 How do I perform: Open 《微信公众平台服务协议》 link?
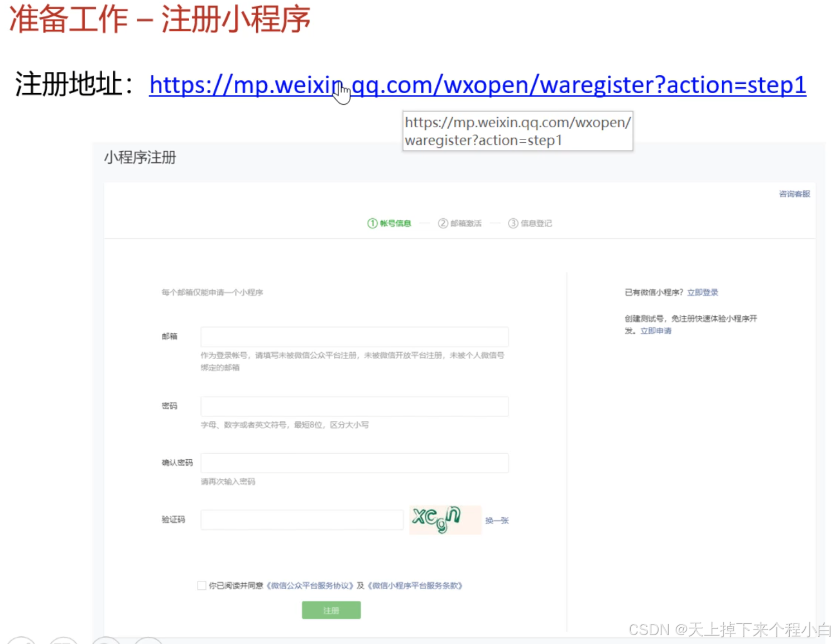coord(309,585)
